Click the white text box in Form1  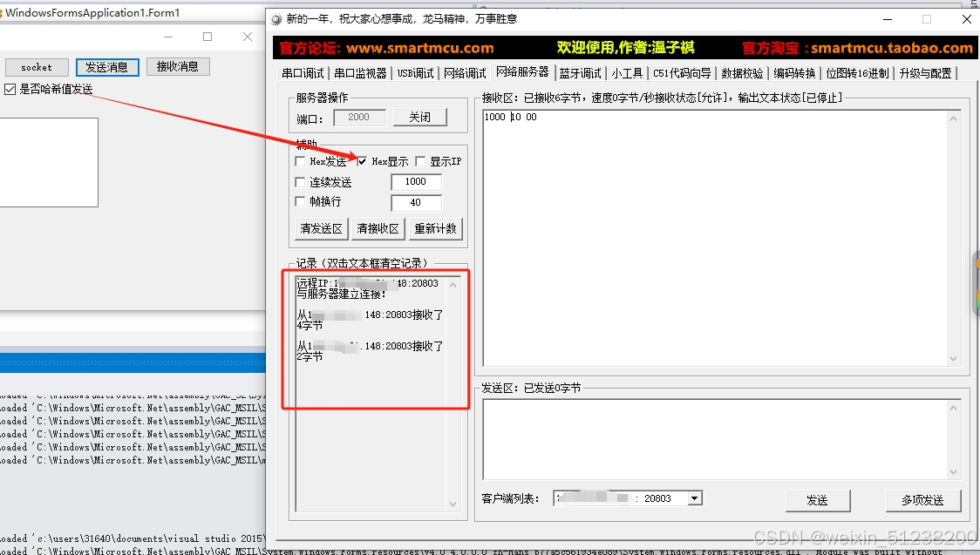click(49, 162)
